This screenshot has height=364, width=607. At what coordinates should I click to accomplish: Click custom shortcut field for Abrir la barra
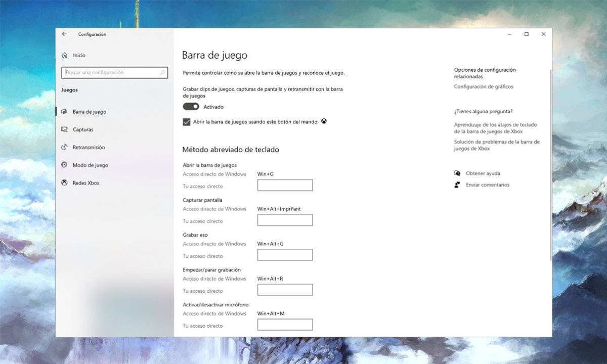tap(285, 186)
